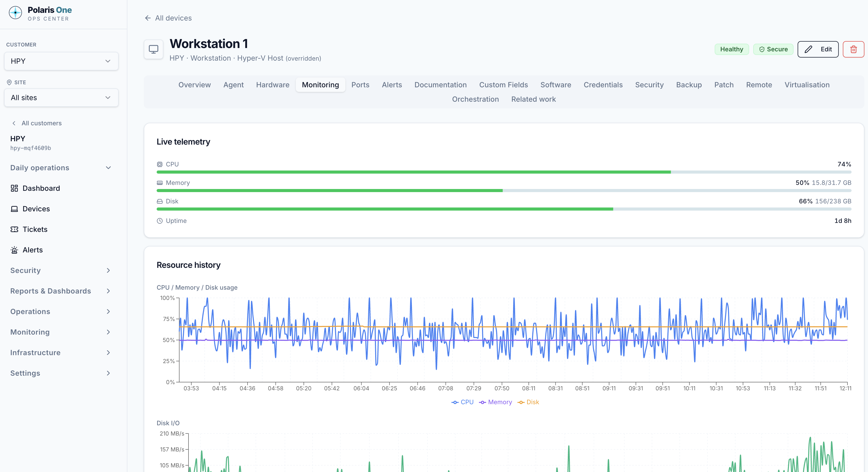Open the device Alerts tab

tap(392, 85)
